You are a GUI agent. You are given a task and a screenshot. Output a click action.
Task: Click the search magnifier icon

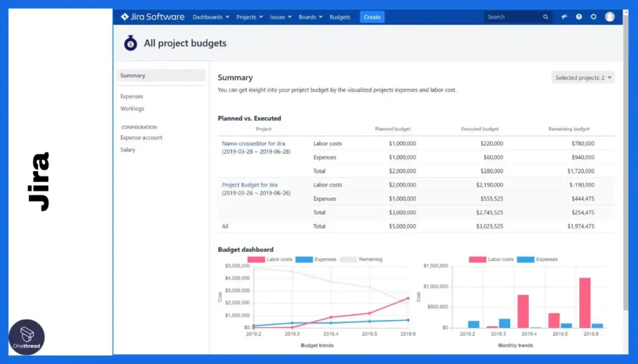[x=545, y=17]
